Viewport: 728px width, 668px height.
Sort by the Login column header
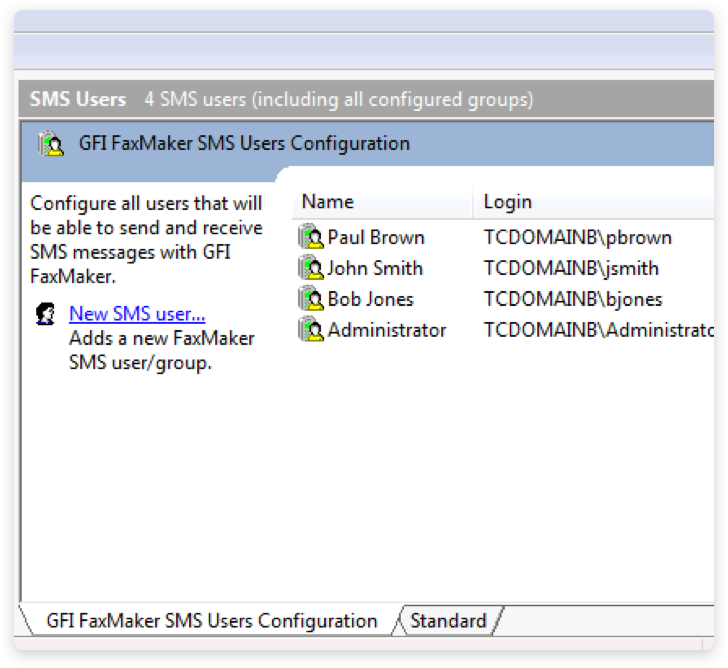pyautogui.click(x=508, y=202)
